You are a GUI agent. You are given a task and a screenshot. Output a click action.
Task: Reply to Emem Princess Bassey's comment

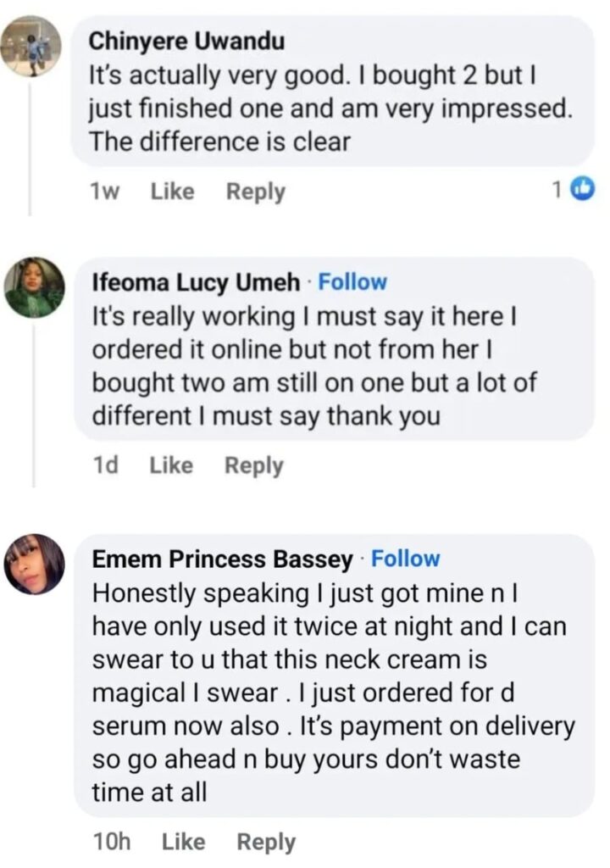click(x=266, y=842)
